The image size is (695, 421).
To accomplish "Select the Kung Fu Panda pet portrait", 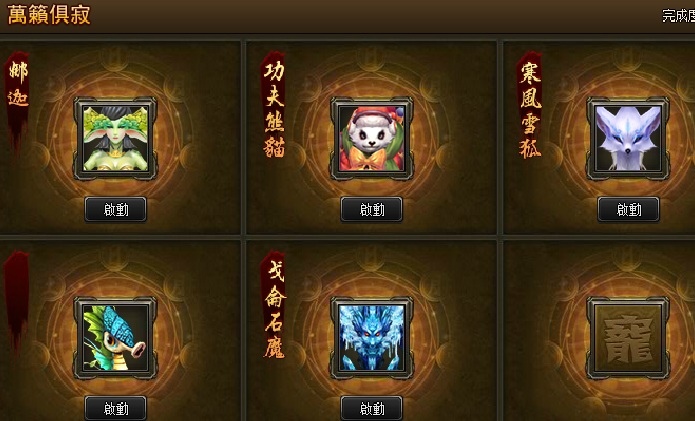I will coord(371,138).
